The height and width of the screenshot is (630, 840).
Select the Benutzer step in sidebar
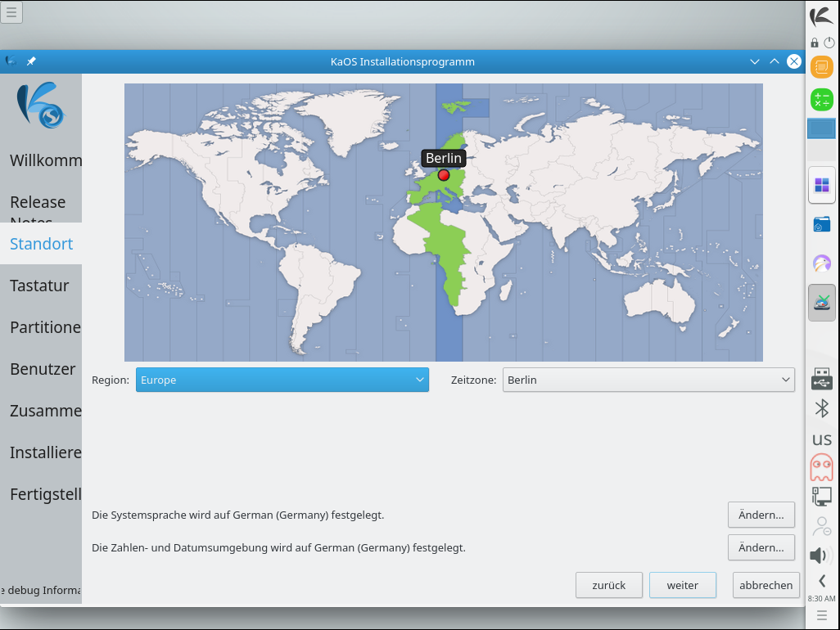(x=43, y=369)
